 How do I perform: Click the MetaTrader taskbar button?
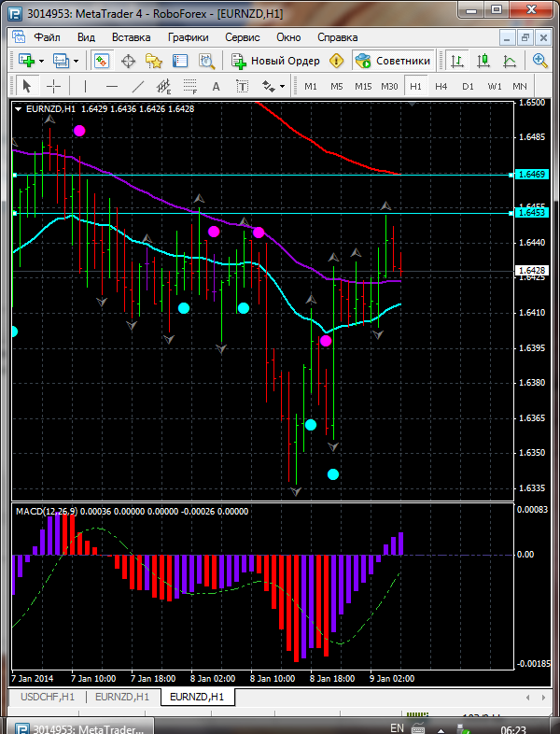coord(79,727)
